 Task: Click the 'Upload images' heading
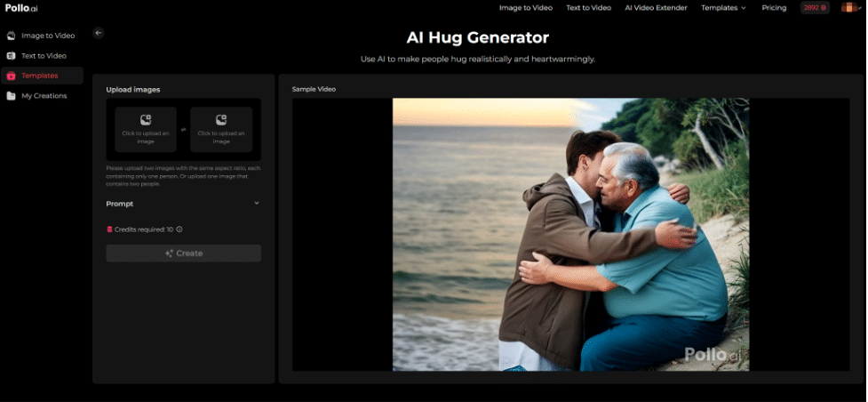(x=133, y=90)
